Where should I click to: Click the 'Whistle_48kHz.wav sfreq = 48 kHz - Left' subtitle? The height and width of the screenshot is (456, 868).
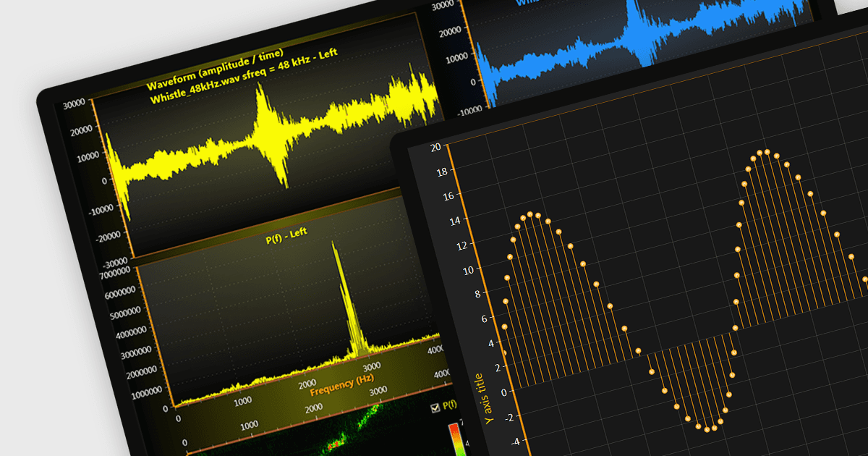point(244,75)
